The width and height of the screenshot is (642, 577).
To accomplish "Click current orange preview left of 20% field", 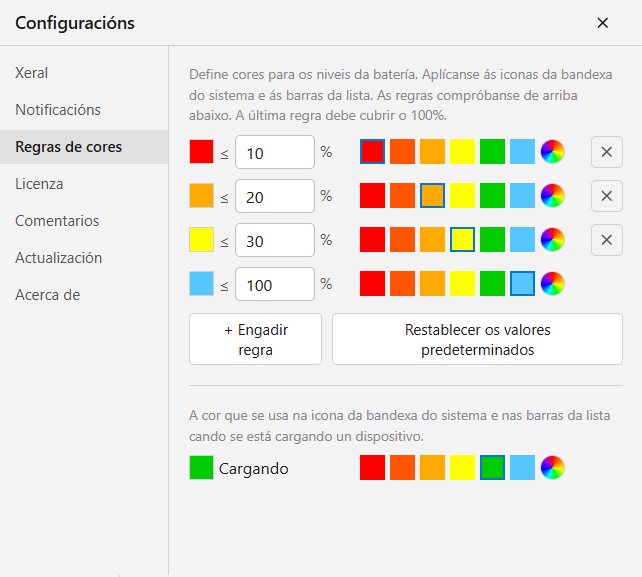I will 201,196.
